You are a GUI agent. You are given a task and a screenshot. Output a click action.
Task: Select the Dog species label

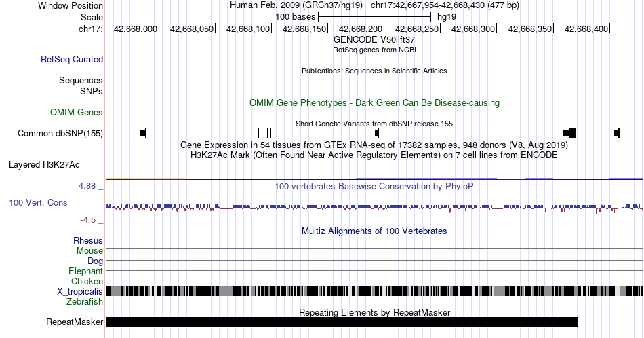95,261
